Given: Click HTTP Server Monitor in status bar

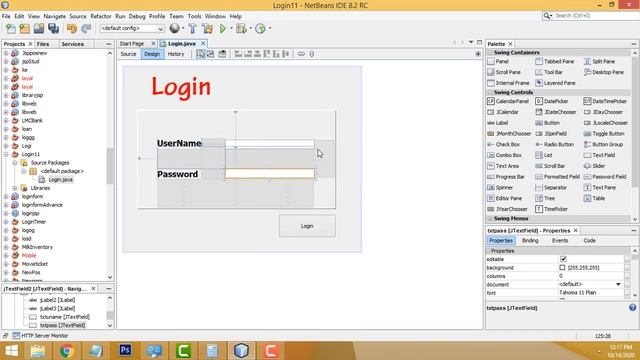Looking at the screenshot, I should (44, 336).
